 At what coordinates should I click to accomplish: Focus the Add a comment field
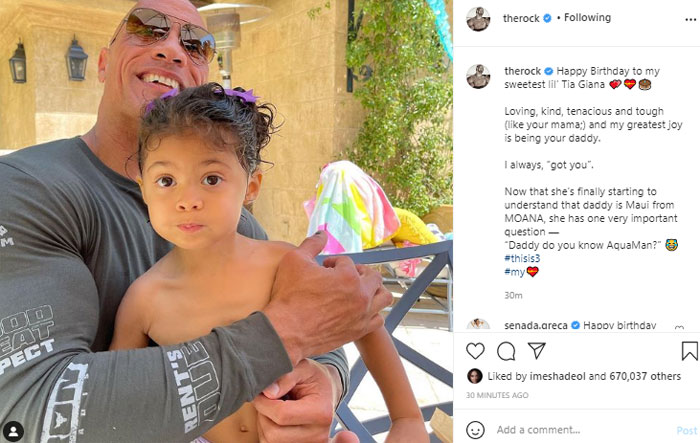click(580, 430)
